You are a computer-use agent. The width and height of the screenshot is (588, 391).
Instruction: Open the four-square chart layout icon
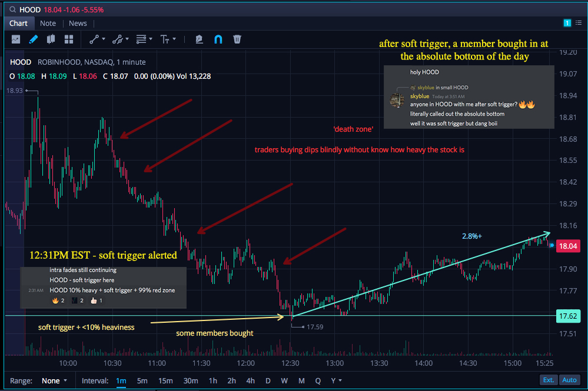69,39
